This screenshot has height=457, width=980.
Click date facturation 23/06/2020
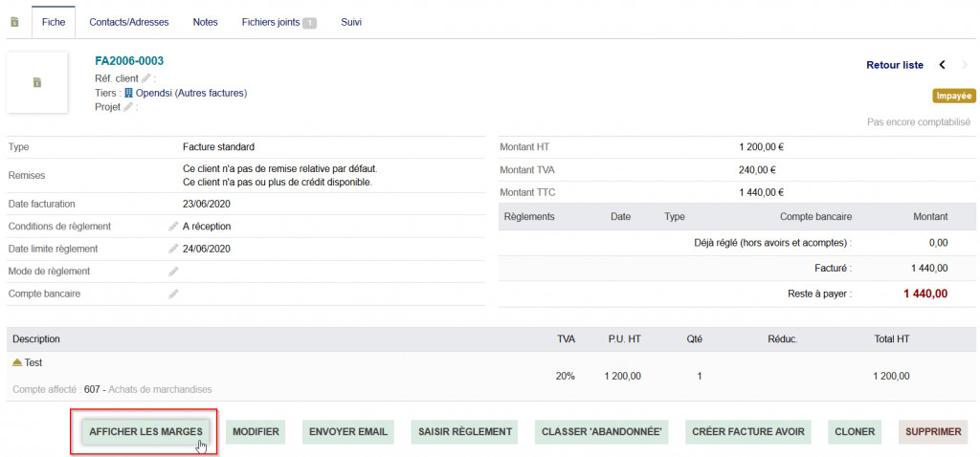tap(207, 205)
